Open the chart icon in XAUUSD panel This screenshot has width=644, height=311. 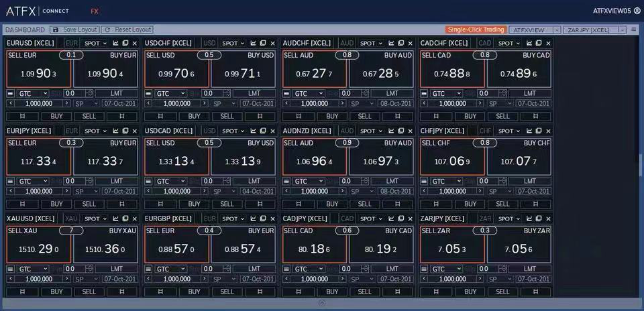coord(115,219)
